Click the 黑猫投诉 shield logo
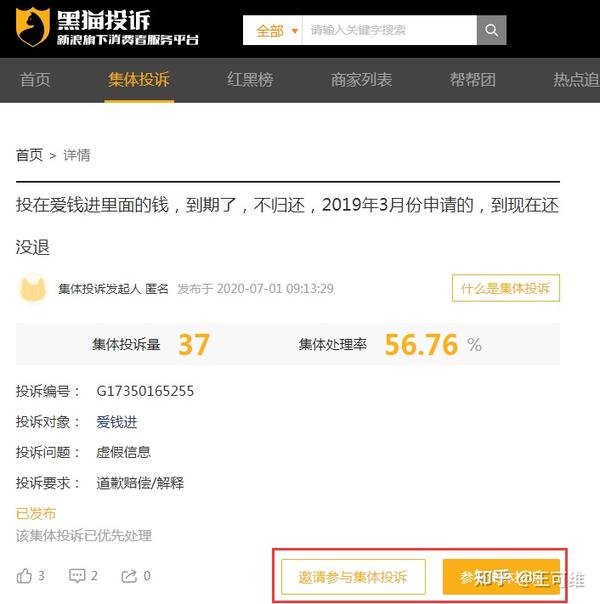 33,27
